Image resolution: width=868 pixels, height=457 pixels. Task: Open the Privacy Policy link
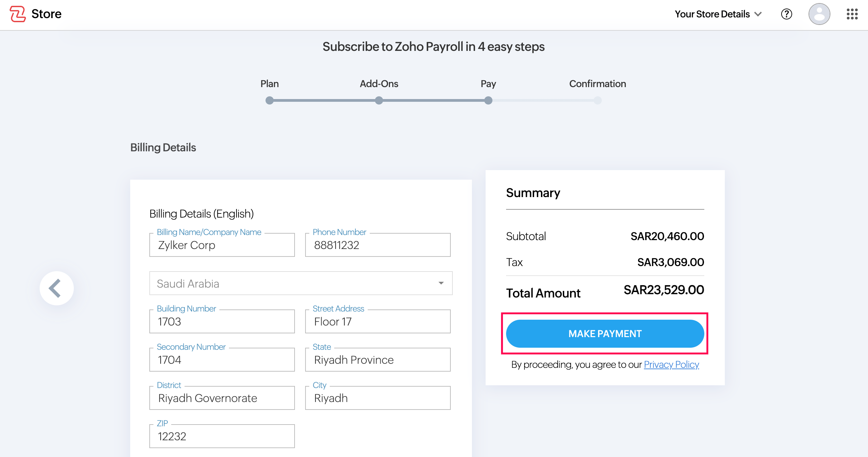pos(671,364)
